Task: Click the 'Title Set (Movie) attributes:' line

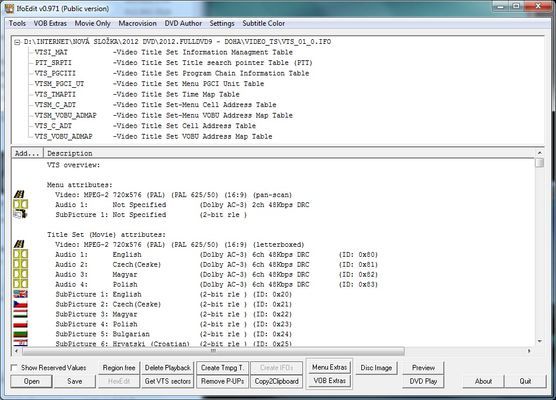Action: (106, 235)
